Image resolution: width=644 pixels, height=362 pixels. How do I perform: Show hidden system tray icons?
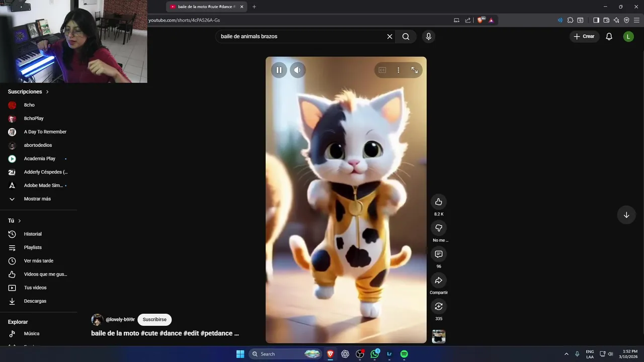click(x=567, y=354)
